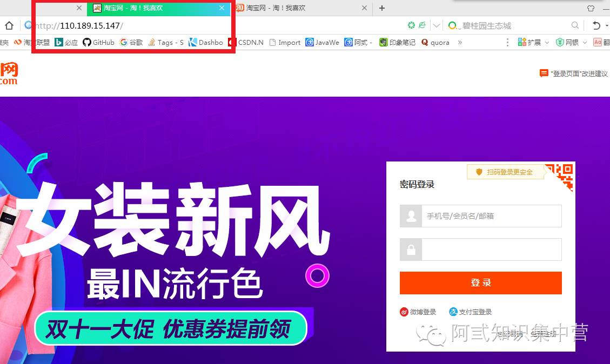The height and width of the screenshot is (364, 610).
Task: Open the Quora bookmark
Action: (435, 42)
